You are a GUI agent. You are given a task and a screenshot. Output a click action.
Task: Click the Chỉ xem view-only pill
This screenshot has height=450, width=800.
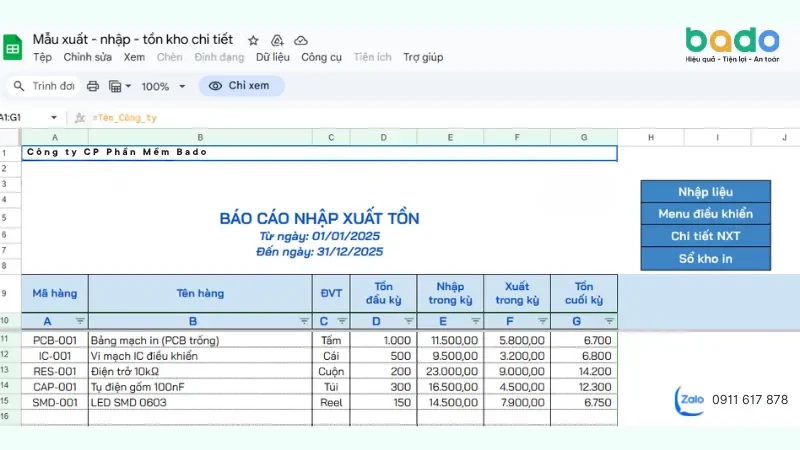click(x=241, y=86)
